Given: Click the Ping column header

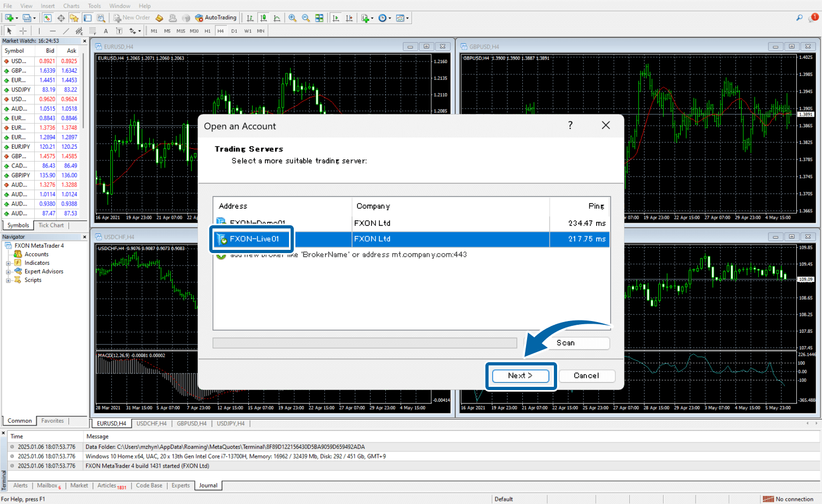Looking at the screenshot, I should click(x=580, y=206).
